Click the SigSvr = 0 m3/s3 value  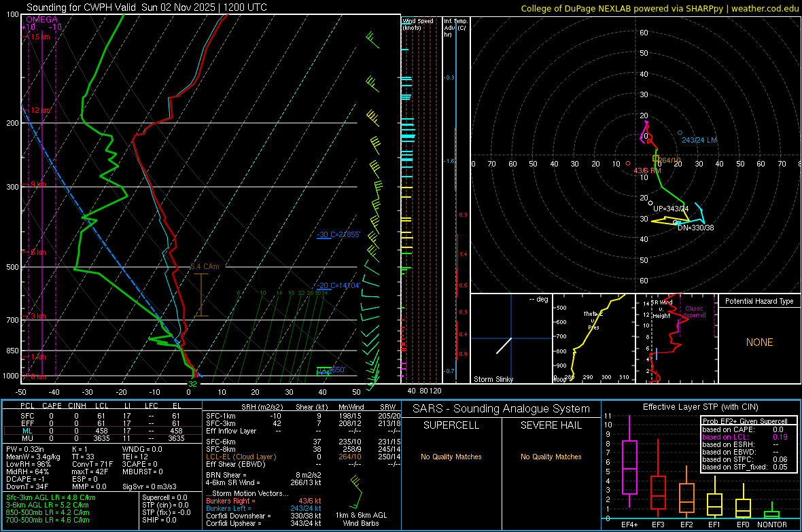(x=150, y=486)
